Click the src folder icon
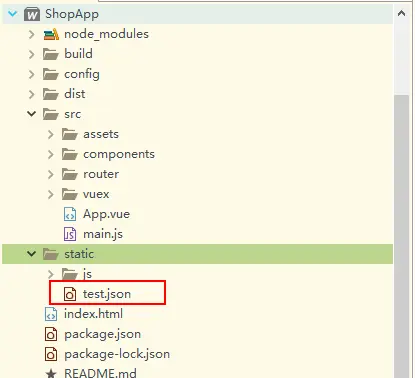The height and width of the screenshot is (378, 415). (x=51, y=114)
